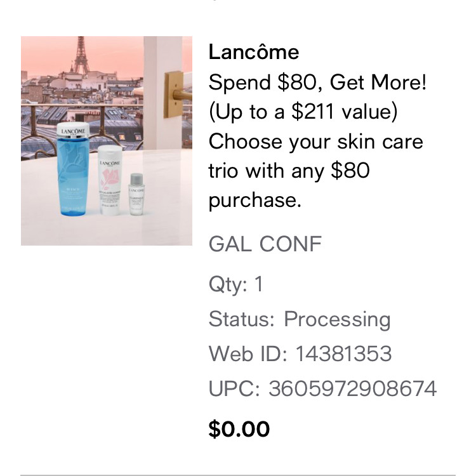Viewport: 476px width, 476px height.
Task: Click the Eiffel Tower in the photo
Action: [x=81, y=55]
